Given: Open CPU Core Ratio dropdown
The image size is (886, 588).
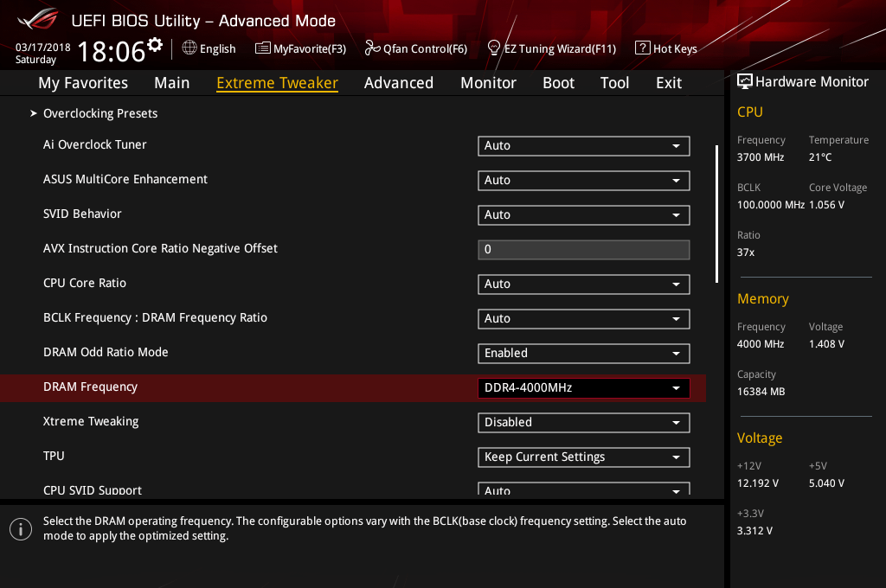Looking at the screenshot, I should click(584, 284).
